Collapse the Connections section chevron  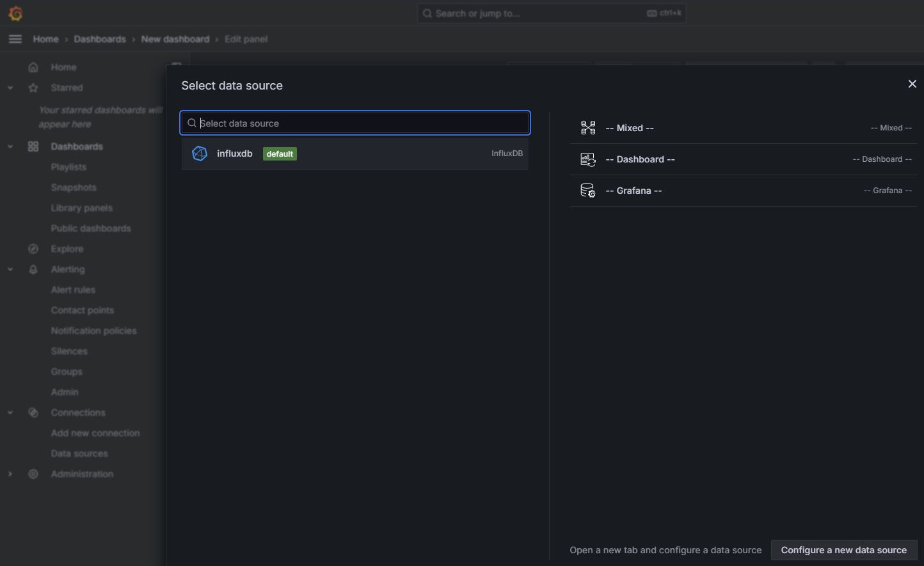(x=10, y=413)
